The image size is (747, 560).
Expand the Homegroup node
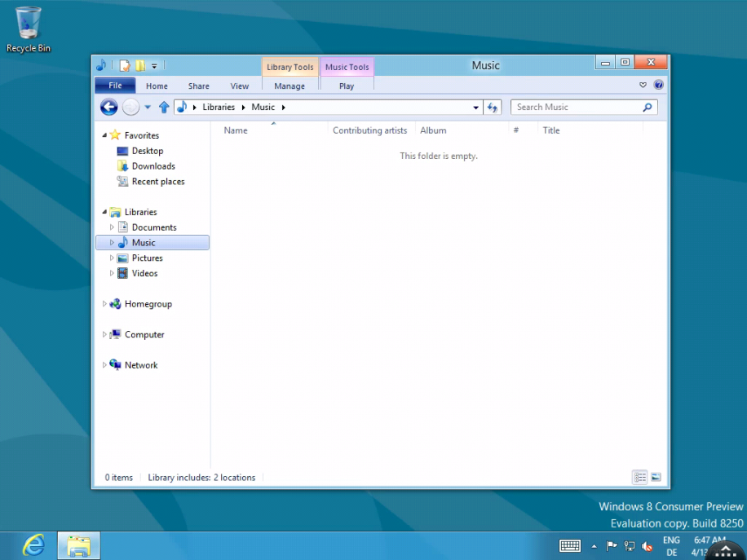pyautogui.click(x=104, y=303)
